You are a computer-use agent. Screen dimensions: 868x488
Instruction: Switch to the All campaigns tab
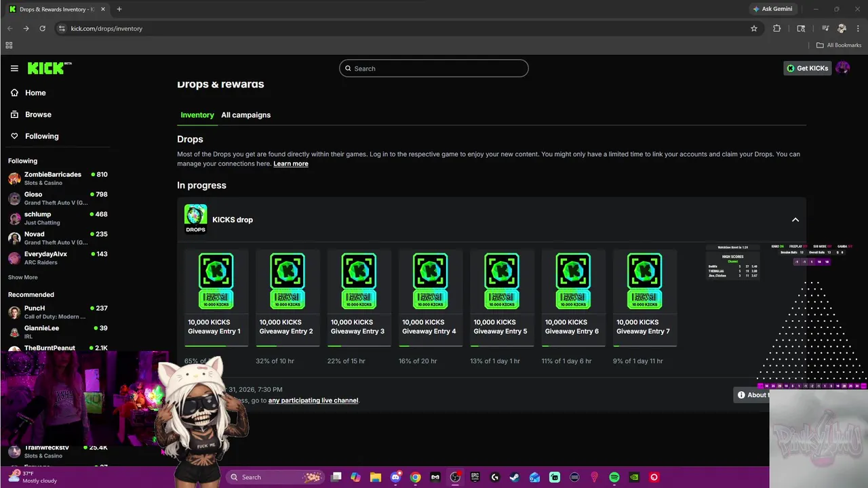coord(245,115)
